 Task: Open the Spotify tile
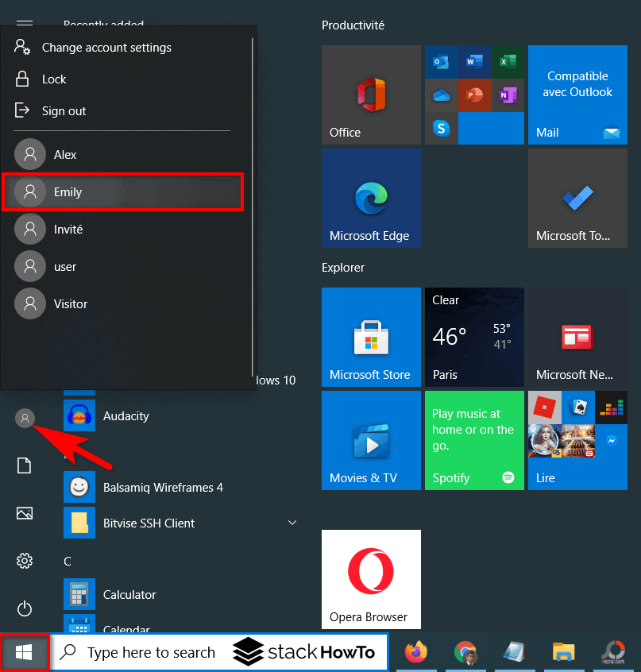[x=474, y=440]
